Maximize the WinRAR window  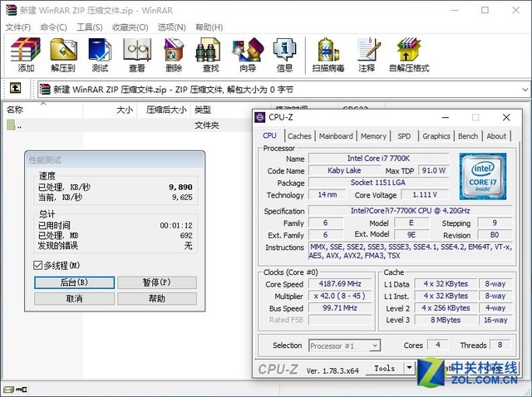tap(485, 10)
